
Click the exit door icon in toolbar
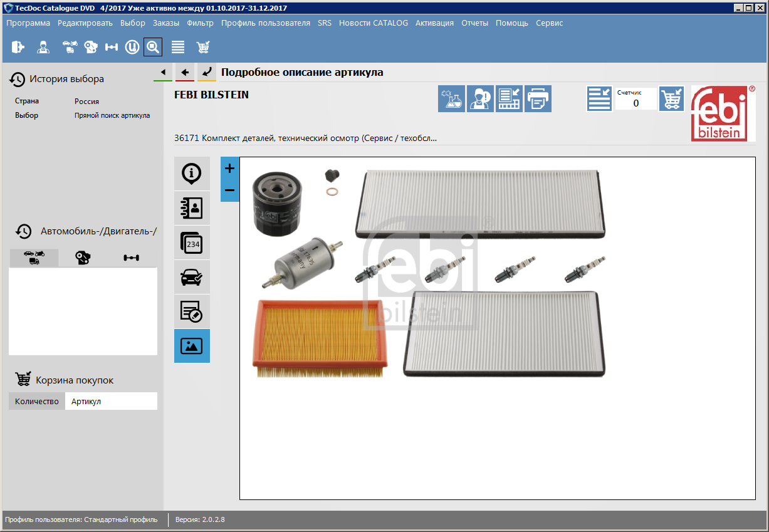(x=18, y=47)
